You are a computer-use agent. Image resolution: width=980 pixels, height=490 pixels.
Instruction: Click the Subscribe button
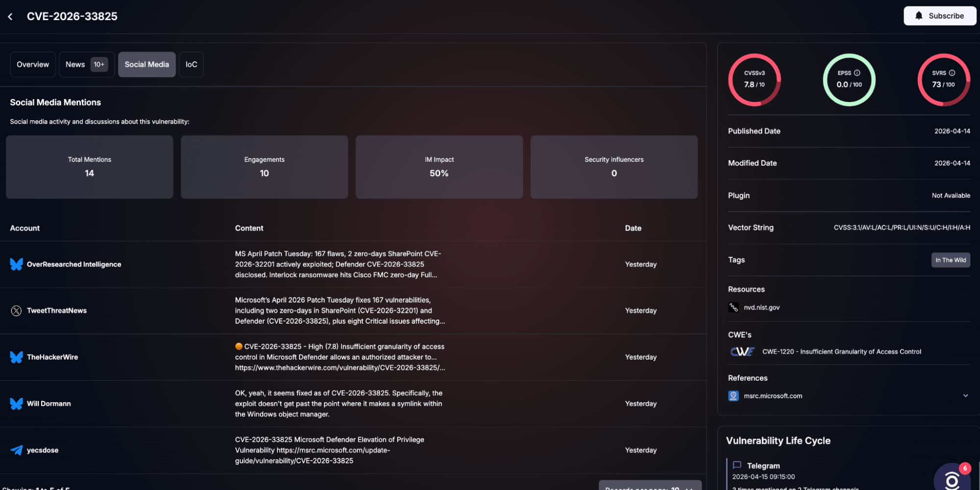coord(940,16)
